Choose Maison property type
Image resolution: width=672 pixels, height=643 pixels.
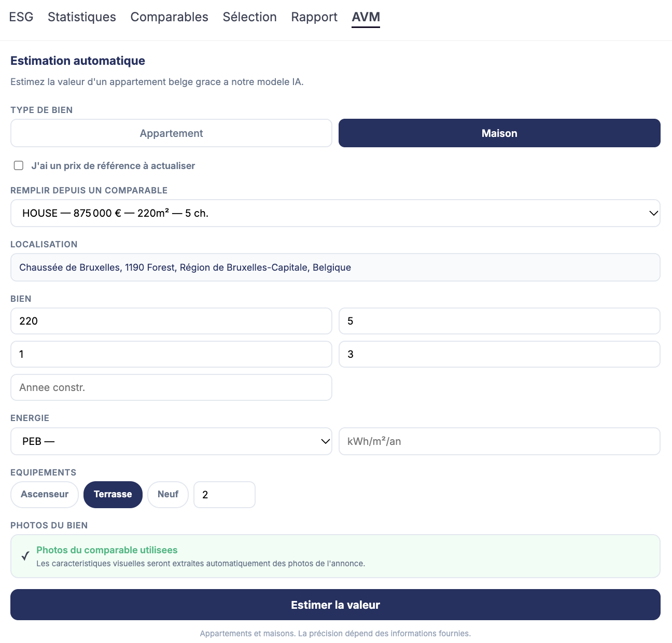pos(499,133)
